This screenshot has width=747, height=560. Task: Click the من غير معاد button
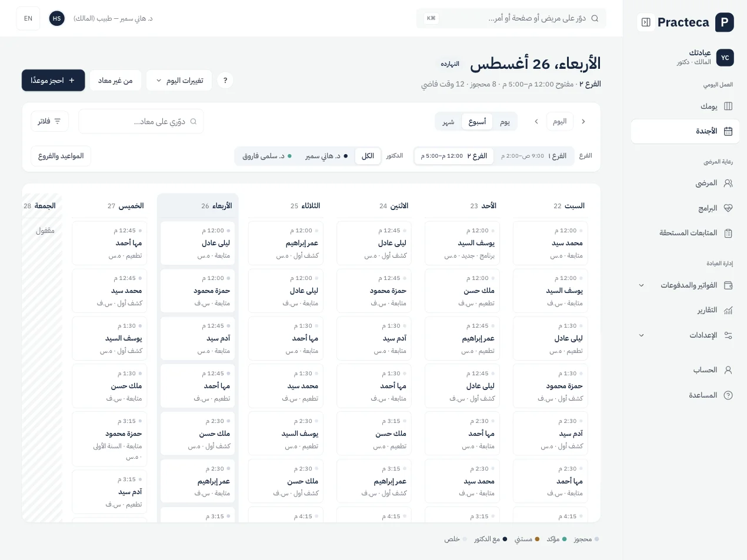pos(115,81)
